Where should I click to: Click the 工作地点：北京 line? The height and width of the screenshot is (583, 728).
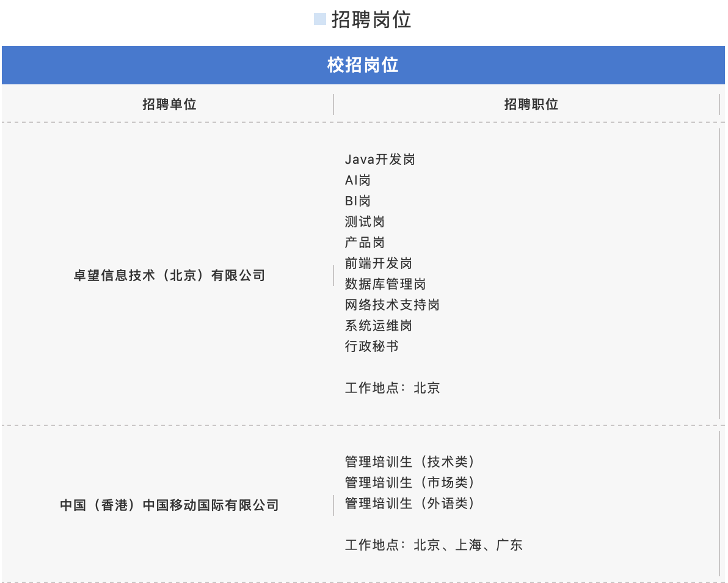pos(392,387)
